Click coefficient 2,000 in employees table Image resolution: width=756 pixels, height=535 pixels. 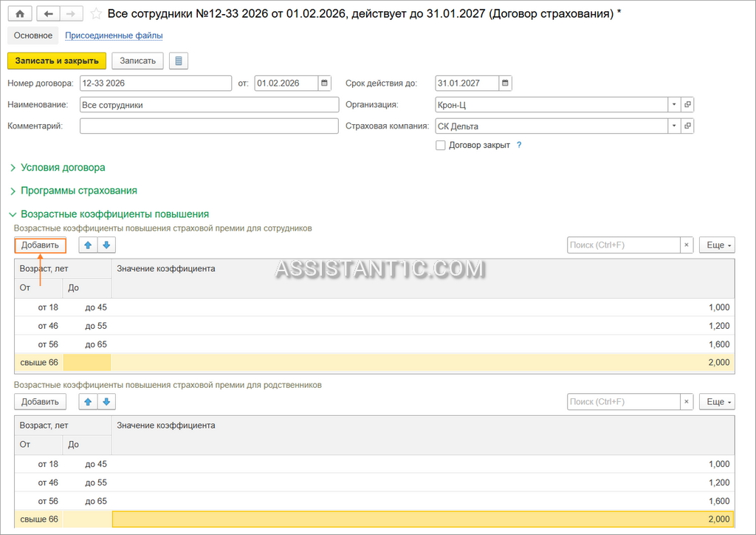(x=719, y=362)
